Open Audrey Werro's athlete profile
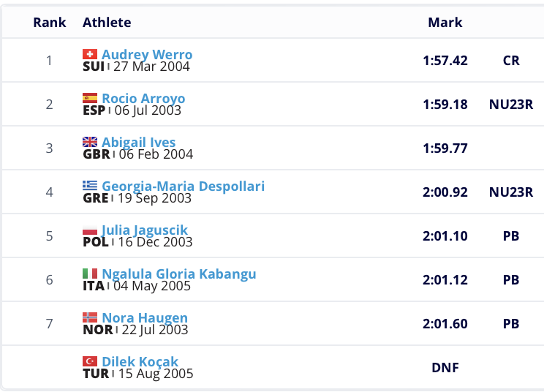 [147, 55]
